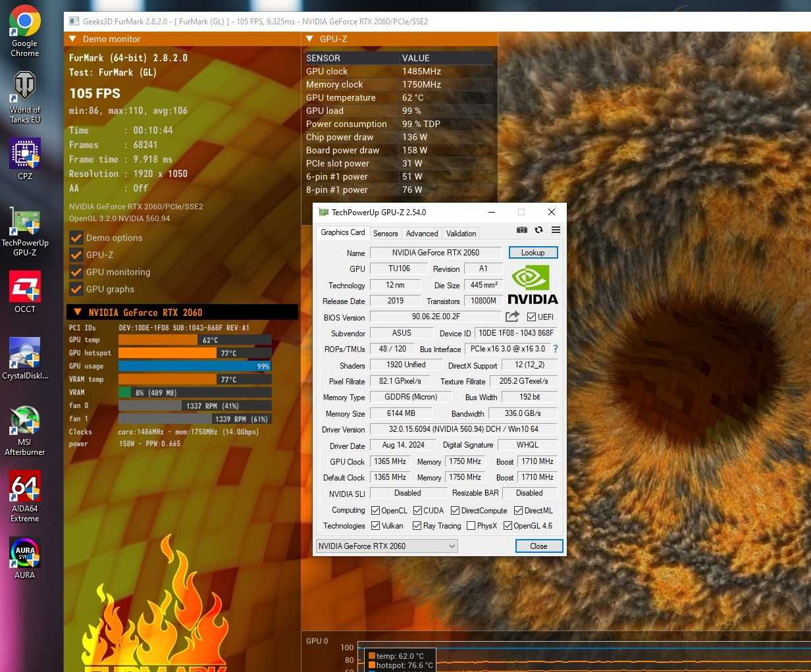Screen dimensions: 811x672
Task: Toggle OpenGL 4.6 checkbox
Action: point(508,526)
